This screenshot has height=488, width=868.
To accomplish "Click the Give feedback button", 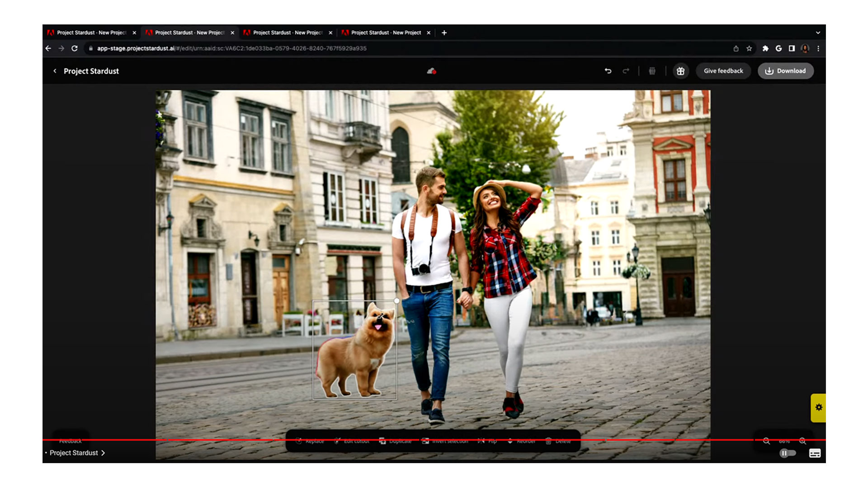I will [x=723, y=71].
